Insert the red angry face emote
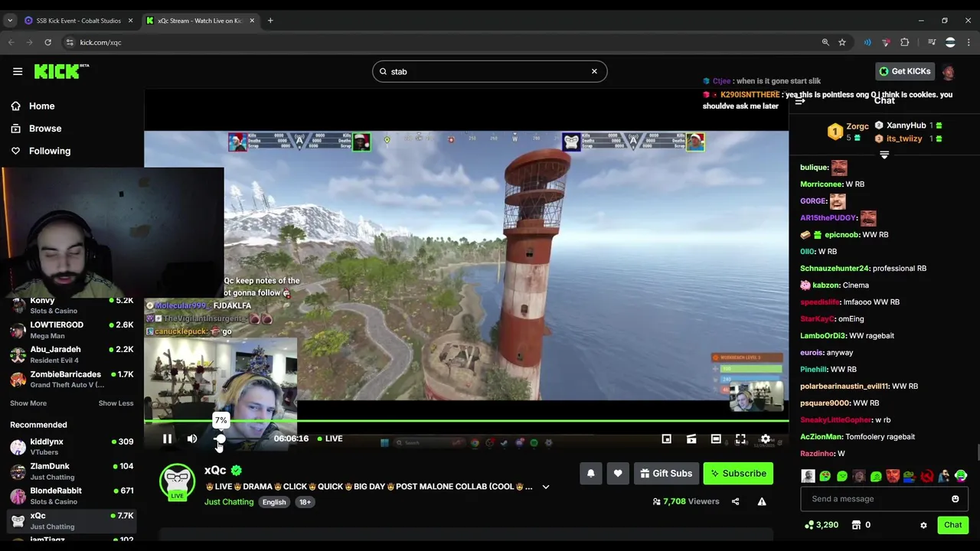The image size is (980, 551). 893,476
